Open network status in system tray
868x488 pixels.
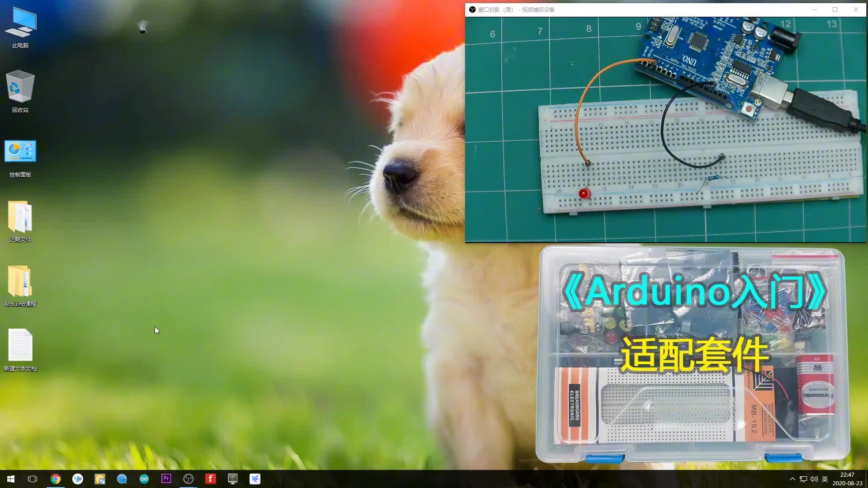pos(803,479)
